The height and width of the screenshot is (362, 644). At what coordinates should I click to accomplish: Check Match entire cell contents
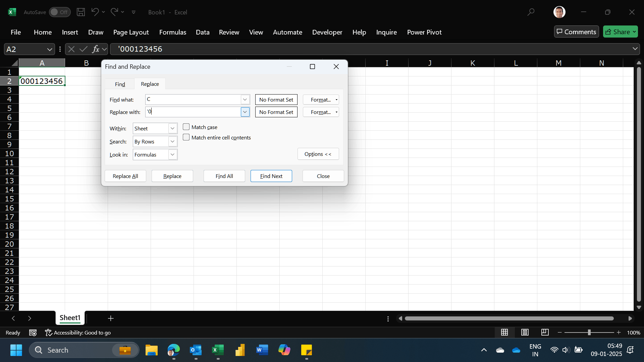(186, 137)
